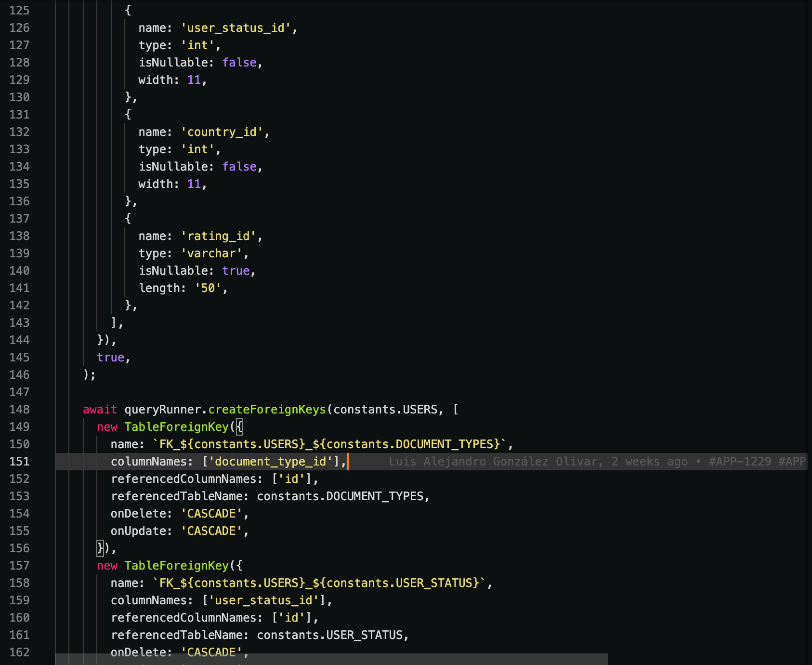Click the 'varchar' type value on line 139
This screenshot has height=665, width=812.
point(211,253)
